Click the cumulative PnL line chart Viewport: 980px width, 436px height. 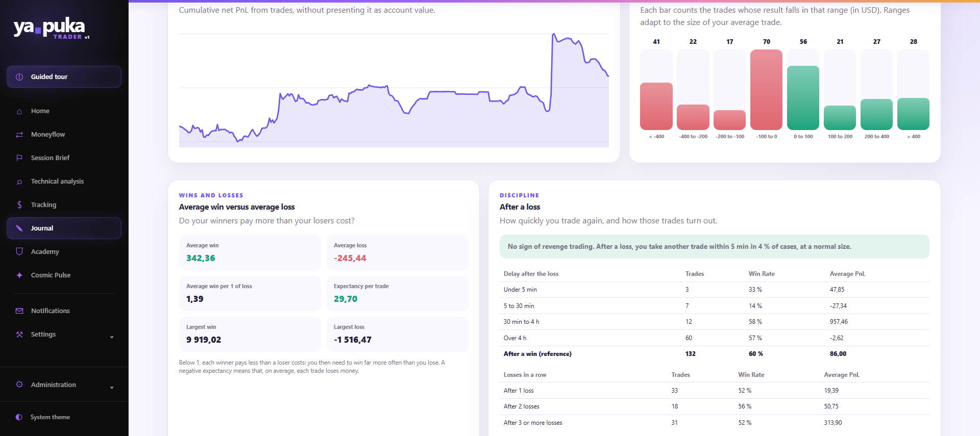(394, 90)
